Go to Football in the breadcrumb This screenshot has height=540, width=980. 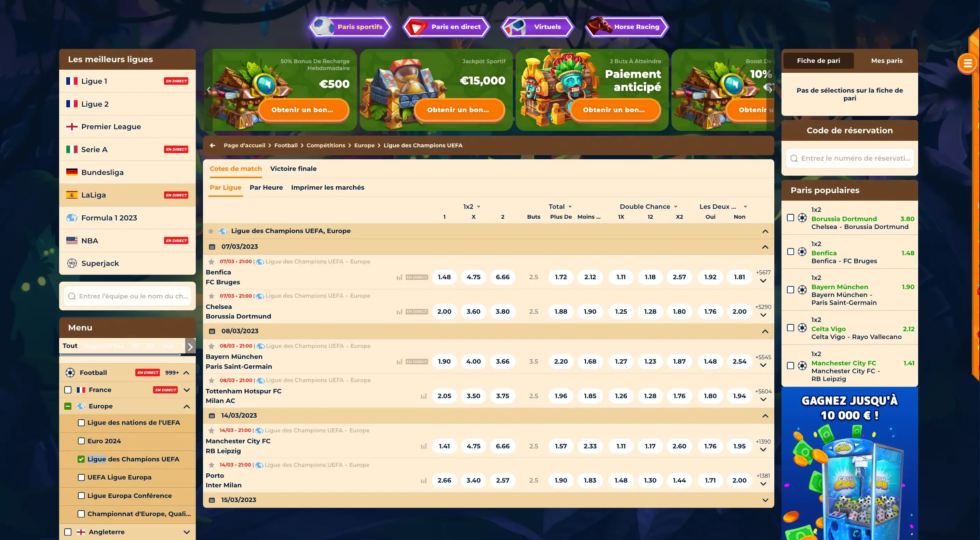click(x=286, y=145)
